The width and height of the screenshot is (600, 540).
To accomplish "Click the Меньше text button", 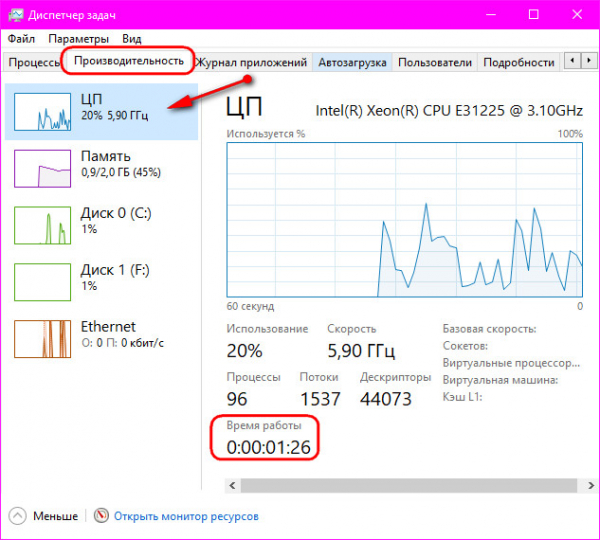I will [55, 516].
